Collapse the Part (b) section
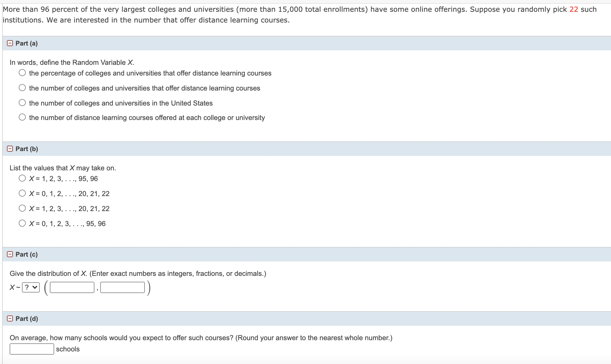The height and width of the screenshot is (364, 611). (10, 149)
